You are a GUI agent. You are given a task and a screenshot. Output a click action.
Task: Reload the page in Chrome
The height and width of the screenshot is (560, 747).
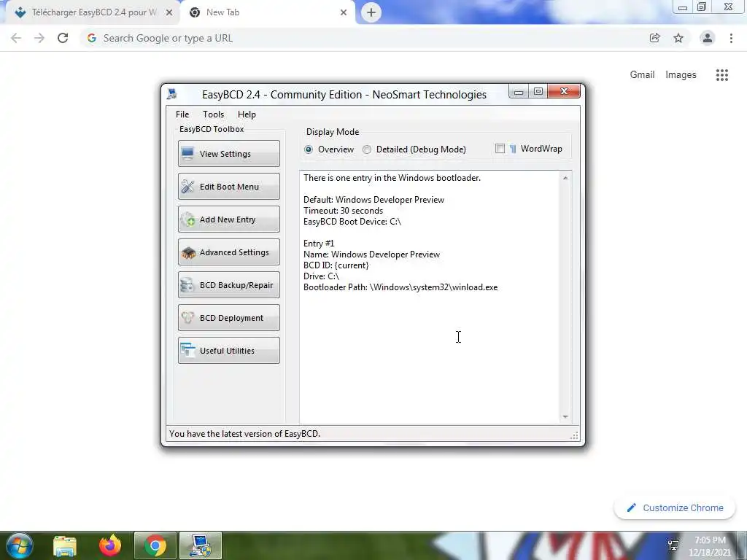point(63,38)
